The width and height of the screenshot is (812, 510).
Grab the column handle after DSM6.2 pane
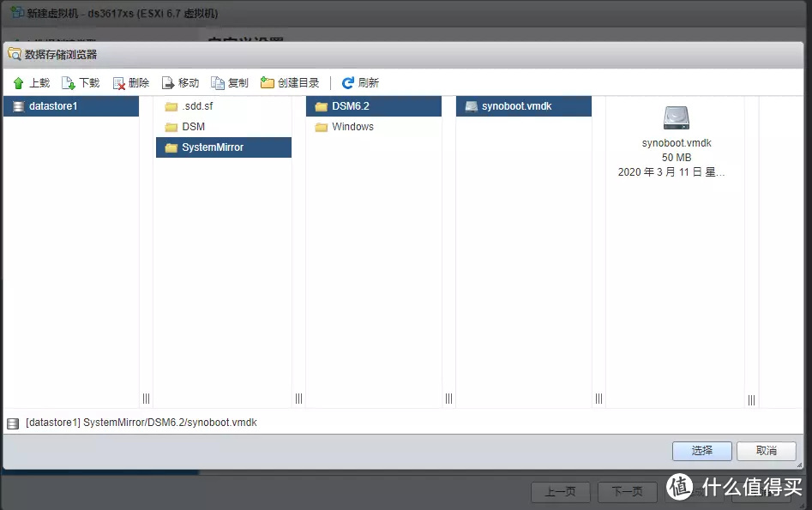(449, 399)
